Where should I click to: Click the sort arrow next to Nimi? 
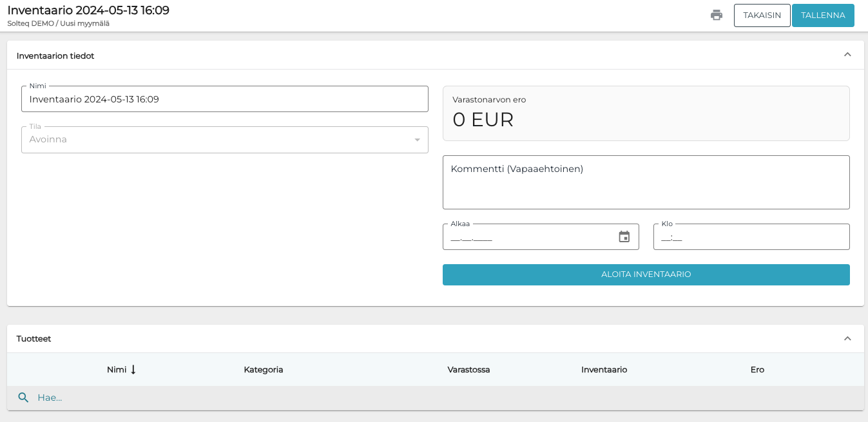(x=133, y=370)
